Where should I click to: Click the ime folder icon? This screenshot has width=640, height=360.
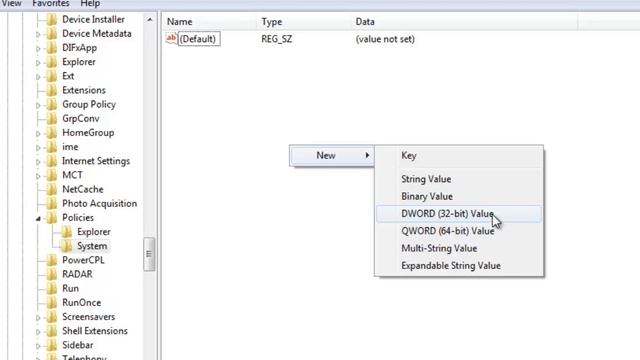52,147
